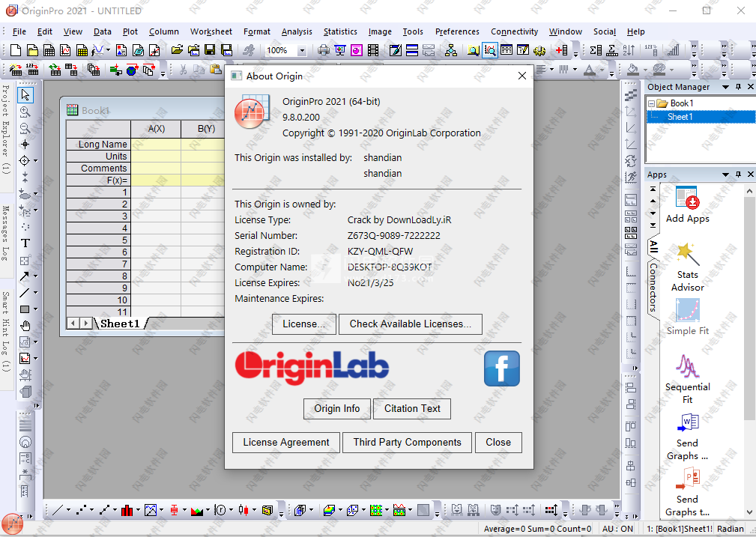Select the Arrow drawing tool
Screen dimensions: 756x537
point(24,276)
